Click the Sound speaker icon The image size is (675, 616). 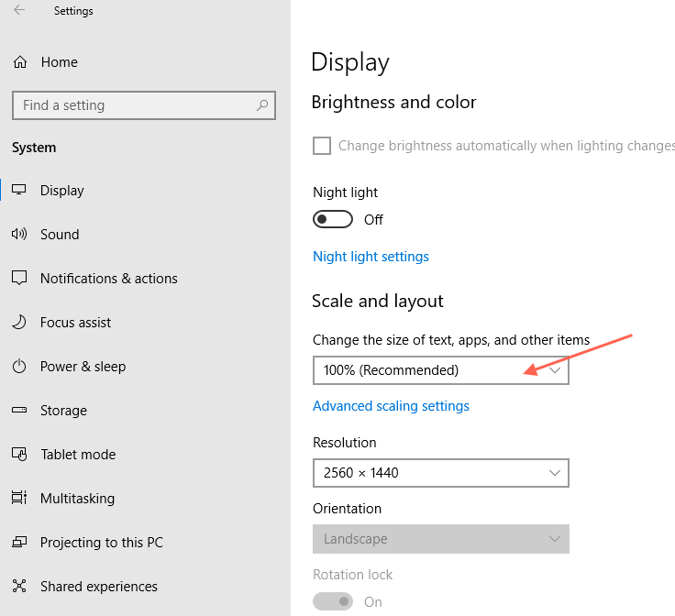[x=19, y=235]
